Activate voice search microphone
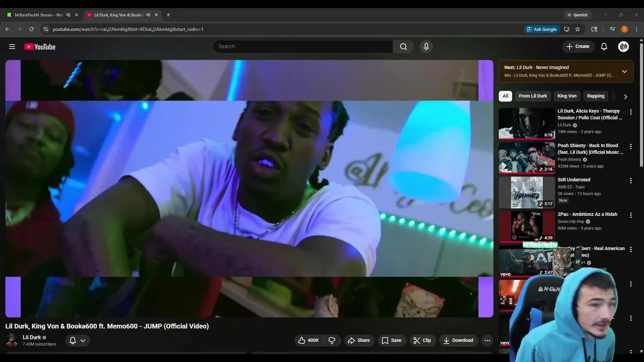Image resolution: width=644 pixels, height=362 pixels. pos(426,47)
